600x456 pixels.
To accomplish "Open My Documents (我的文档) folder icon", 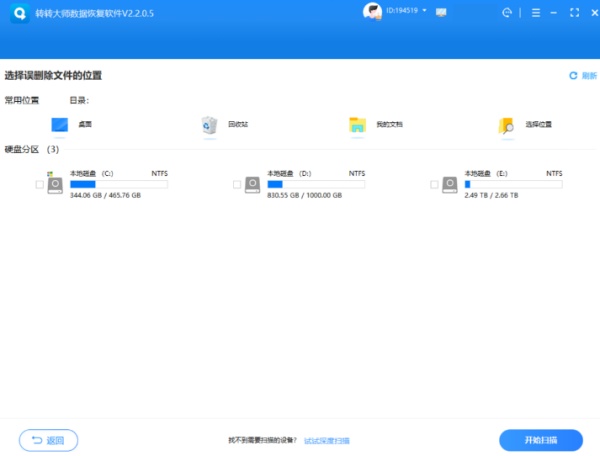I will pyautogui.click(x=357, y=125).
